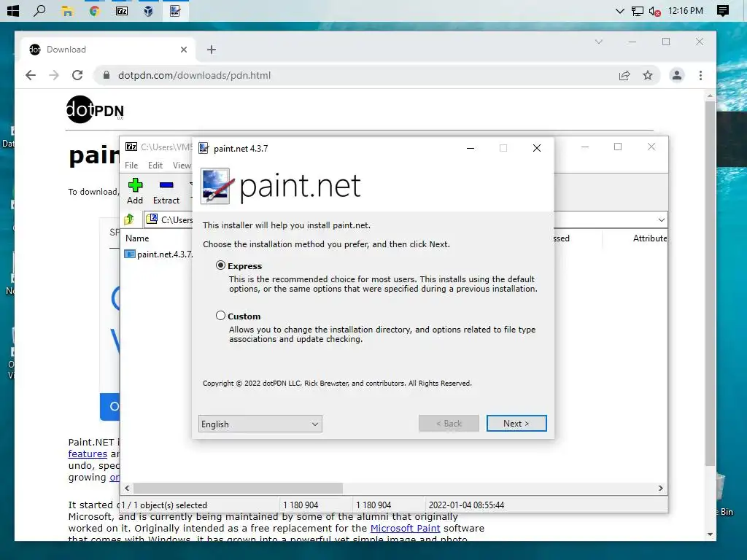Open the notification center icon

click(723, 11)
